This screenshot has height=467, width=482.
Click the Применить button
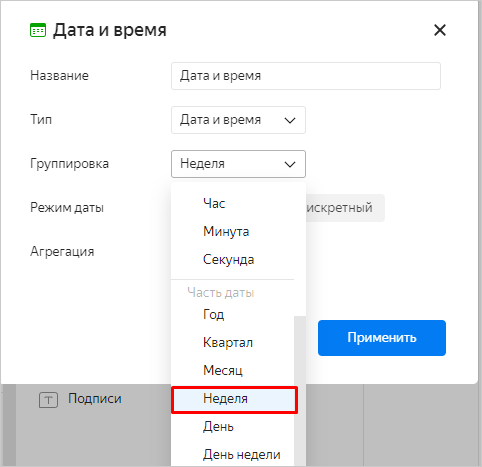pos(382,338)
